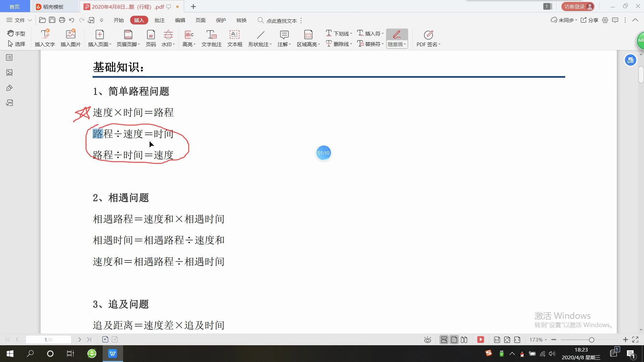
Task: Open the Note (注解) dropdown
Action: 284,38
